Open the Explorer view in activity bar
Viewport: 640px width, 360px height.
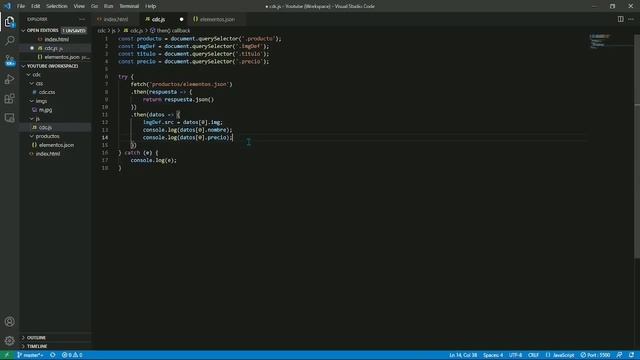point(9,22)
